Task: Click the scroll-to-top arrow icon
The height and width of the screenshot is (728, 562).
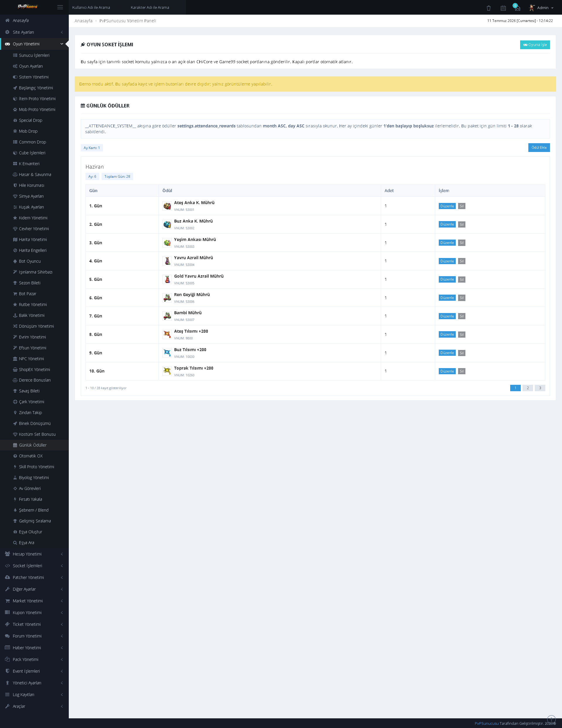Action: [x=551, y=719]
